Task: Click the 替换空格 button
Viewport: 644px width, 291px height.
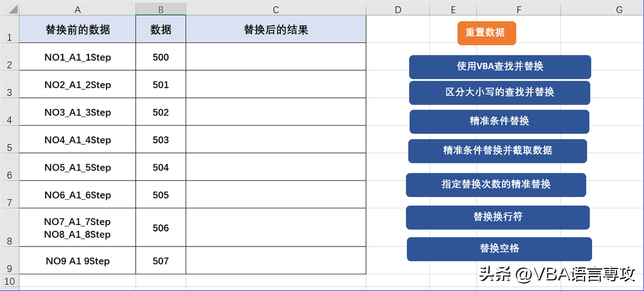Action: (499, 249)
